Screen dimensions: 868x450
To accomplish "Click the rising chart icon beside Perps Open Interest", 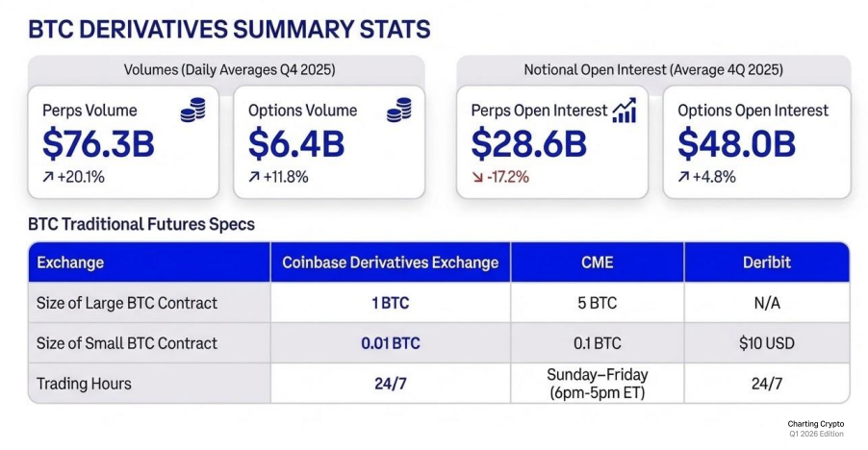I will point(624,111).
